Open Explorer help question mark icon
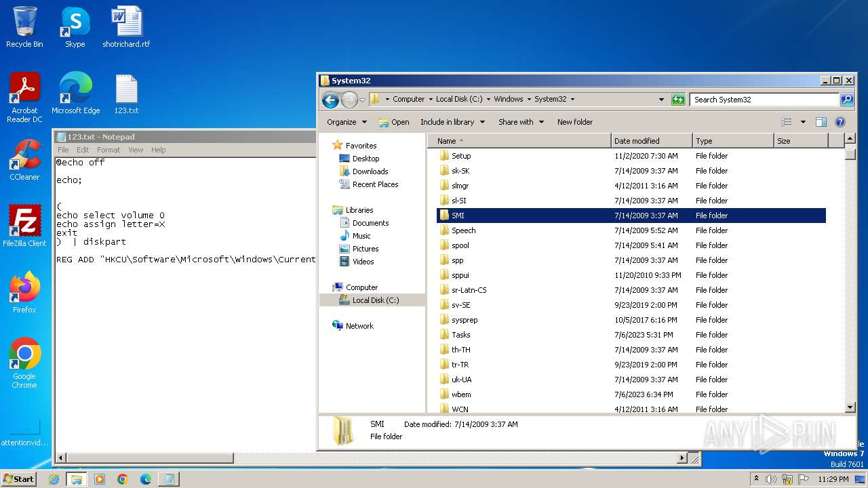 coord(840,122)
